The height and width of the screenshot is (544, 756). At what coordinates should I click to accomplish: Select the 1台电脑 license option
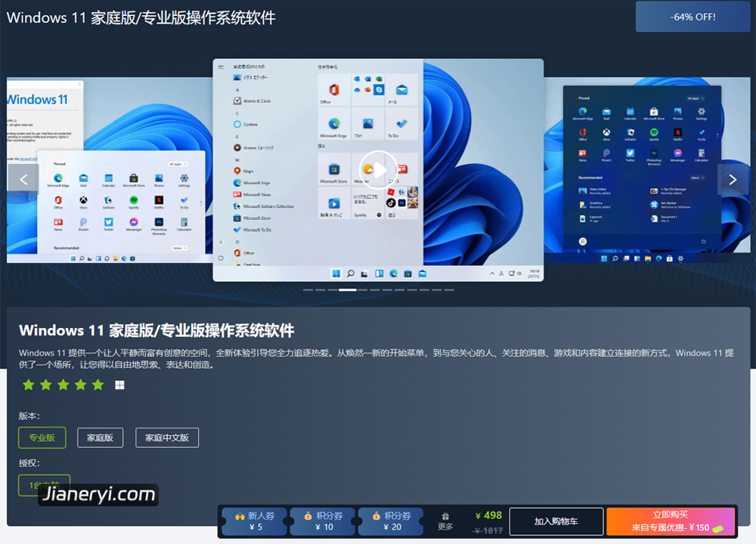(45, 485)
